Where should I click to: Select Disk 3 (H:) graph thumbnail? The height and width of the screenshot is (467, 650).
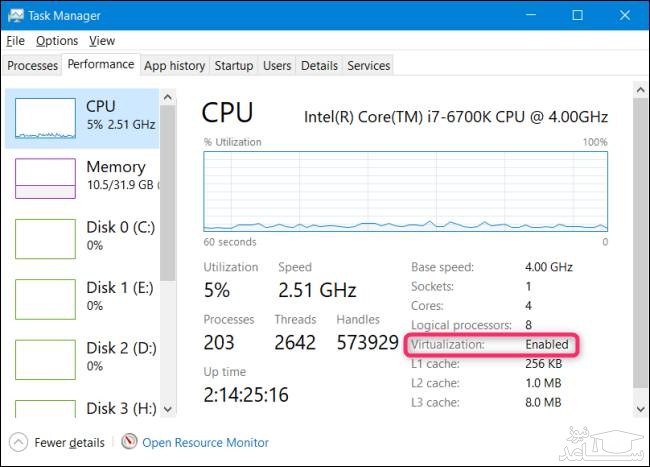click(45, 410)
